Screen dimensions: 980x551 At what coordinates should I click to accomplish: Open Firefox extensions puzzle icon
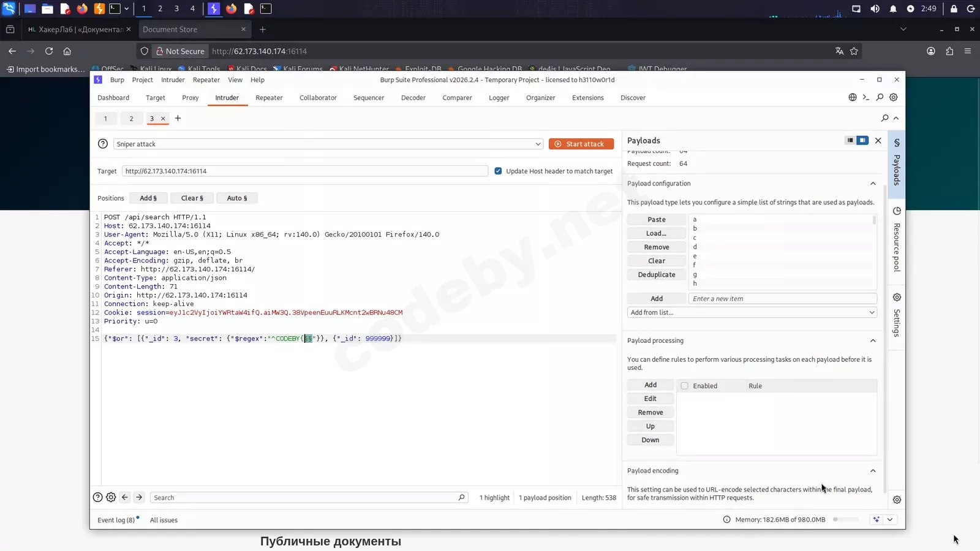(x=949, y=51)
